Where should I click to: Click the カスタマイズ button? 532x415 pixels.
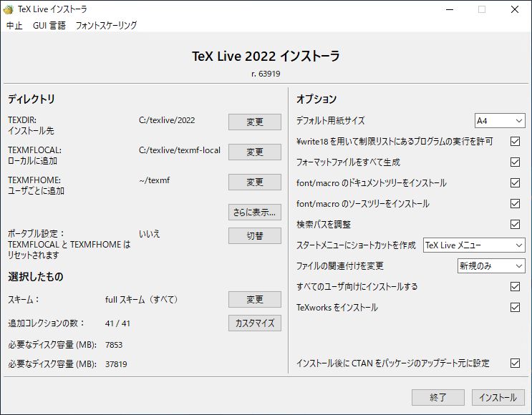[255, 323]
